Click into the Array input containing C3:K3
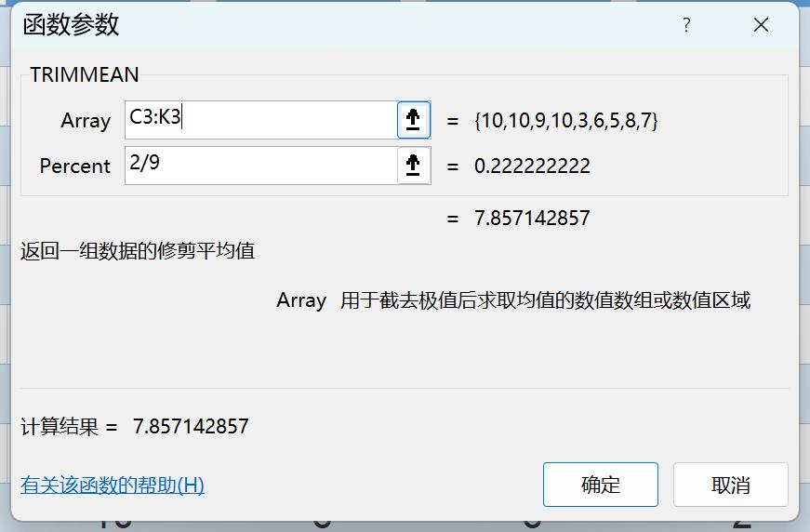This screenshot has width=810, height=532. [261, 120]
